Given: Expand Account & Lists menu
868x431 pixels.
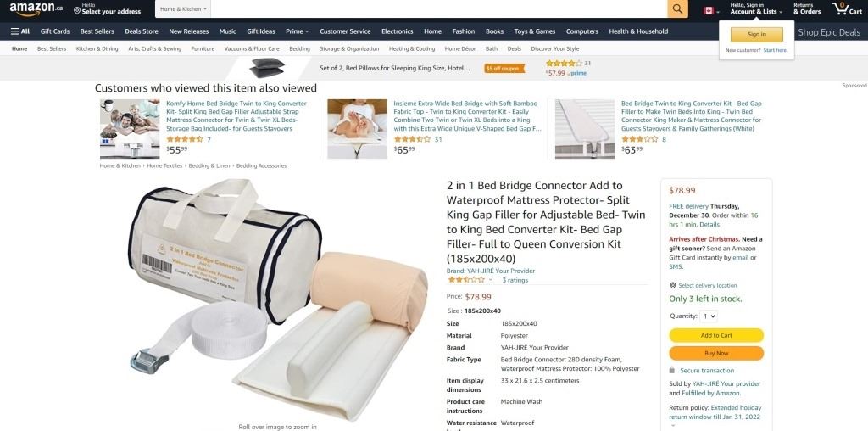Looking at the screenshot, I should (x=756, y=8).
